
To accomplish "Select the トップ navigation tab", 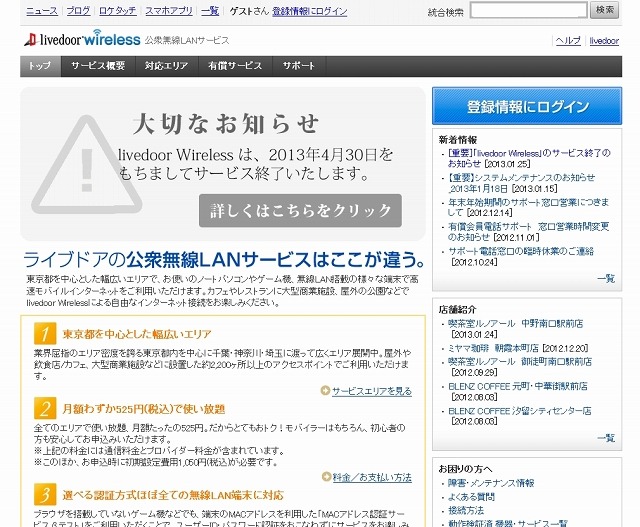I will click(40, 66).
